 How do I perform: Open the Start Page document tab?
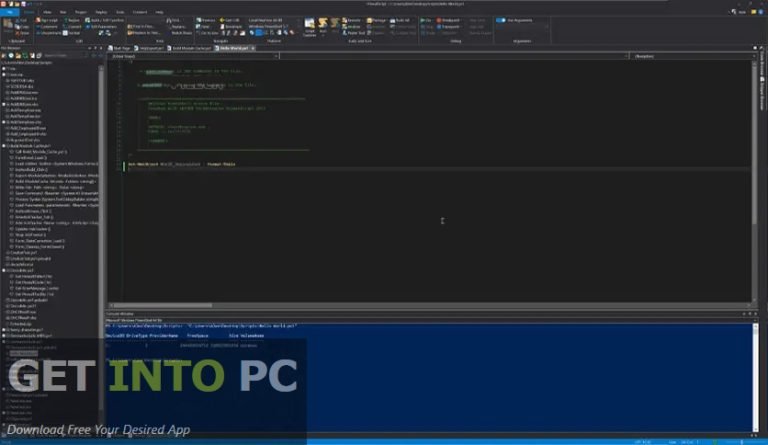pyautogui.click(x=119, y=48)
